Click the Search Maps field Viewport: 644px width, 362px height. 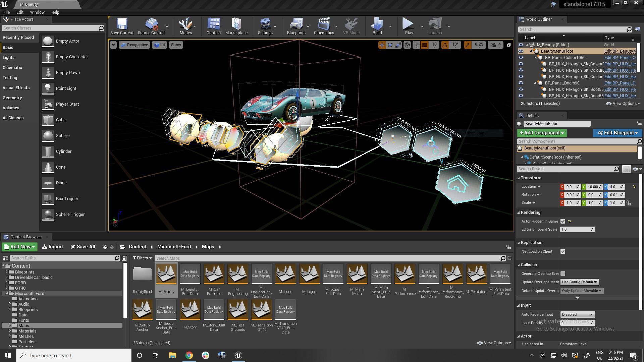pos(328,258)
